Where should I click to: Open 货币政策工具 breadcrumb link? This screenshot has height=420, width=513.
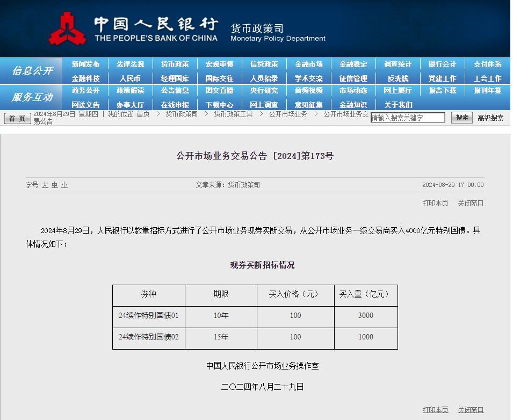click(233, 114)
